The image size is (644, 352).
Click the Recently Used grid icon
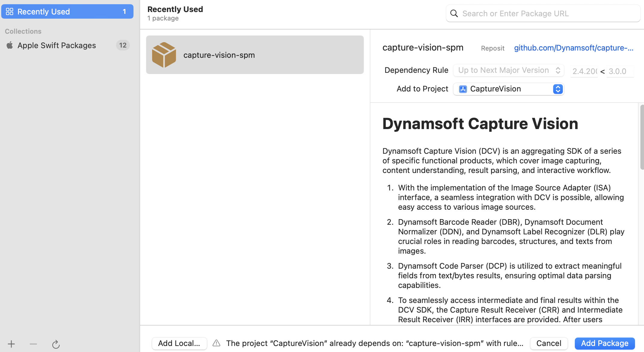click(x=10, y=11)
